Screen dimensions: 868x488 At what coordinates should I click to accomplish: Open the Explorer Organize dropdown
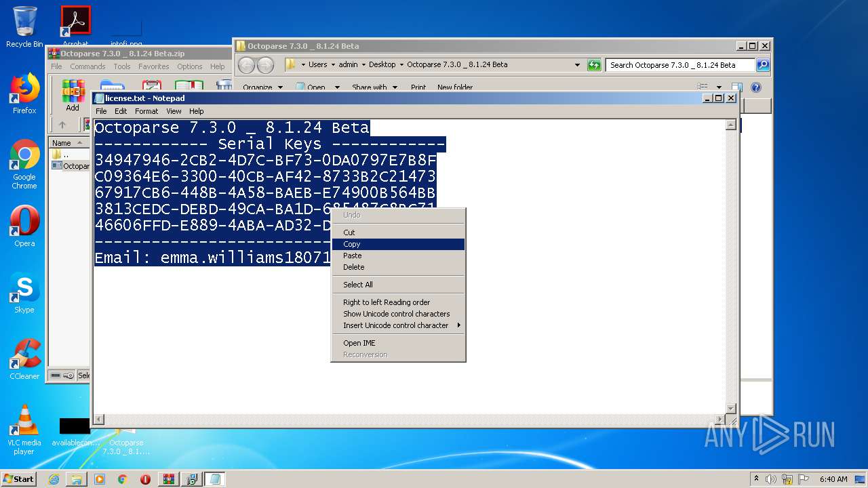click(263, 87)
